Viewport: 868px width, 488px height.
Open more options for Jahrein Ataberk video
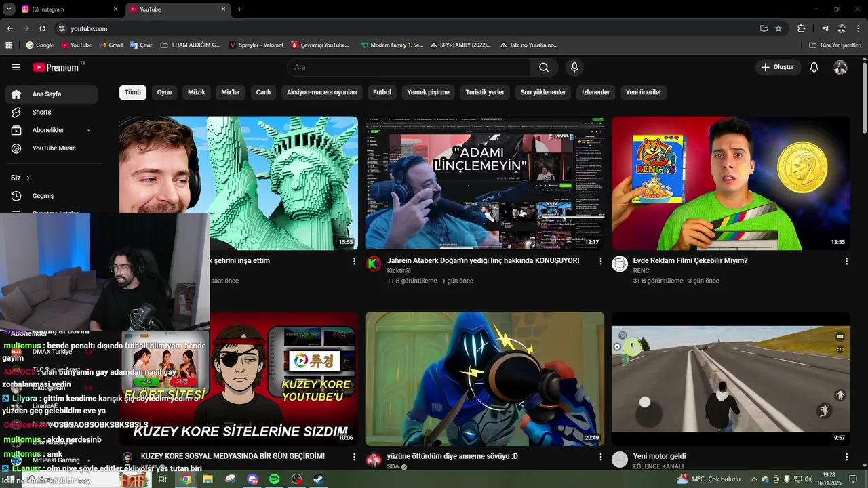tap(600, 261)
